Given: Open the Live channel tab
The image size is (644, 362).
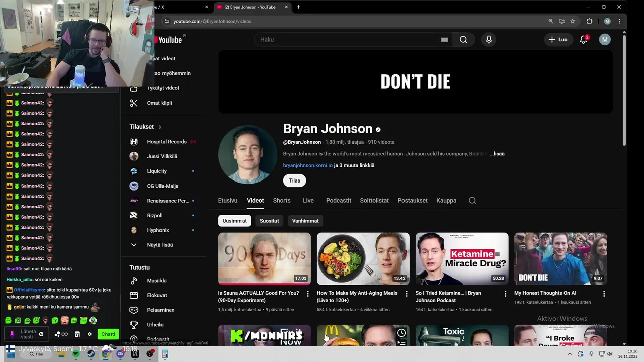Looking at the screenshot, I should coord(308,200).
